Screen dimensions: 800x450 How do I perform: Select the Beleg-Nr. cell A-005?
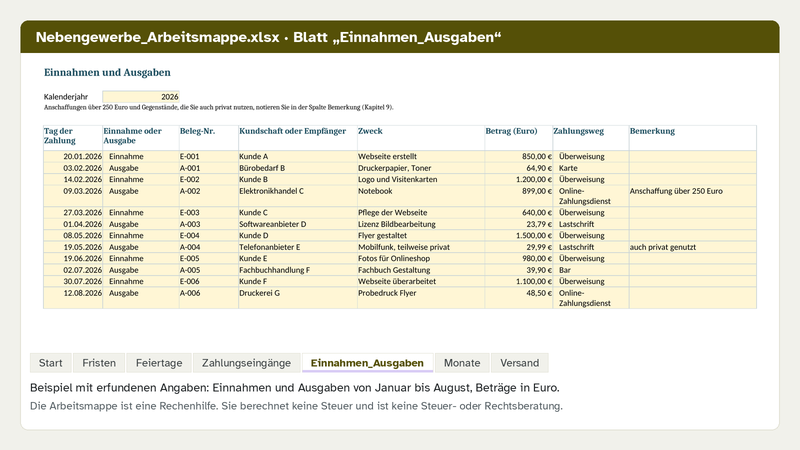coord(209,270)
